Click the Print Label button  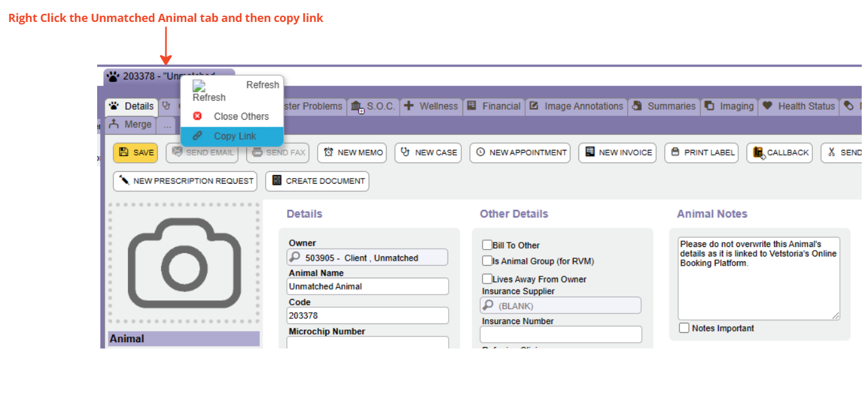tap(701, 152)
